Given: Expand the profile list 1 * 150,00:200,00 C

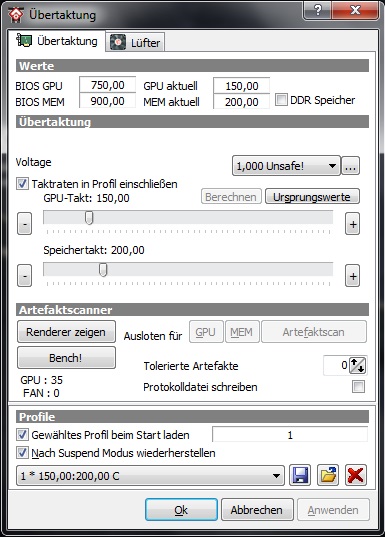Looking at the screenshot, I should [150, 476].
